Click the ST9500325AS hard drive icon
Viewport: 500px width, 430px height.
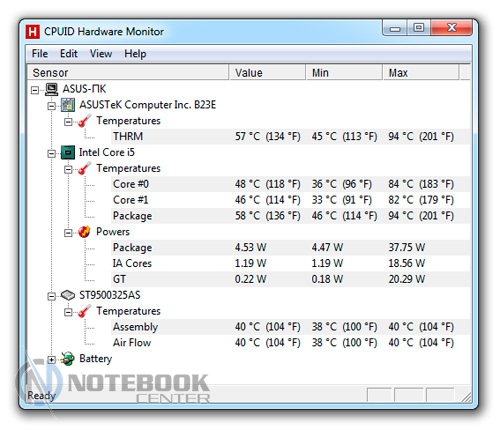pos(68,295)
